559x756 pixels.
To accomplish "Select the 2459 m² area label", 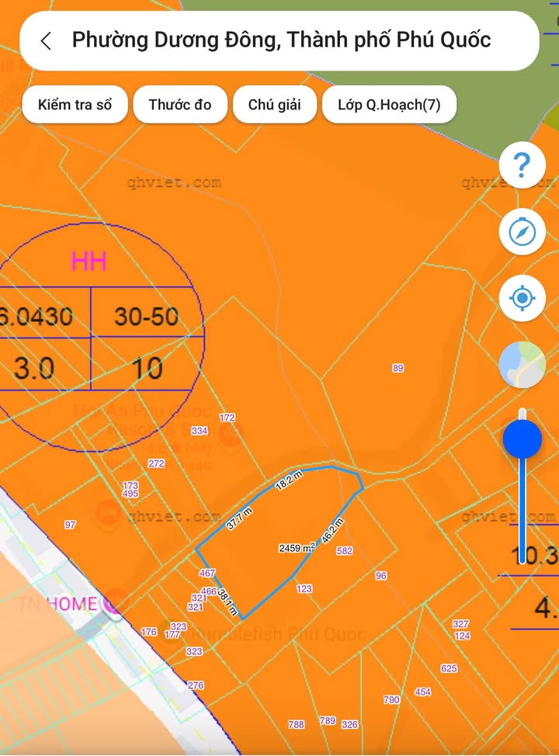I will (x=297, y=548).
